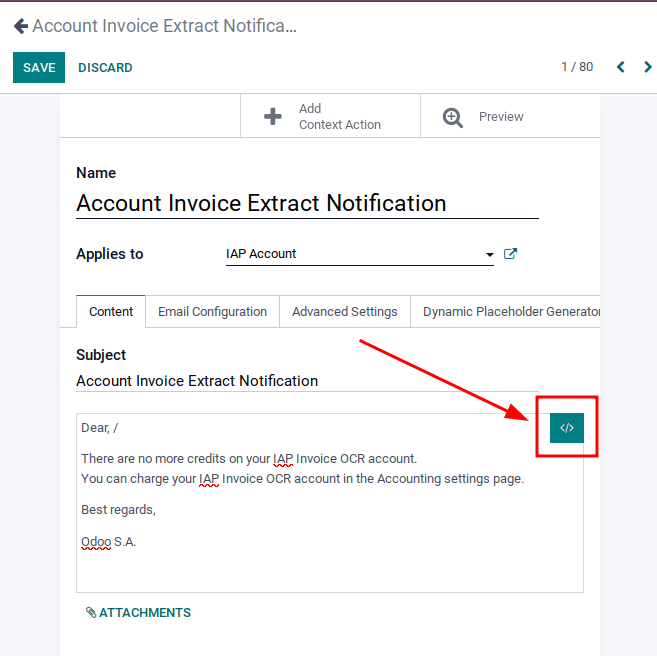Image resolution: width=657 pixels, height=656 pixels.
Task: Open the external link next to IAP Account
Action: (x=510, y=254)
